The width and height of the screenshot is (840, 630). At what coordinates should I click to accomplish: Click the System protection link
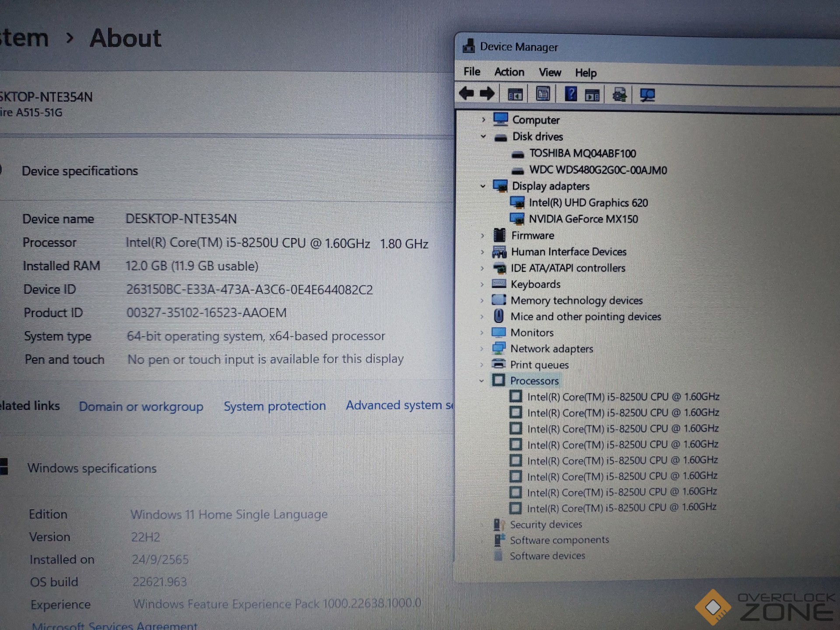tap(274, 406)
